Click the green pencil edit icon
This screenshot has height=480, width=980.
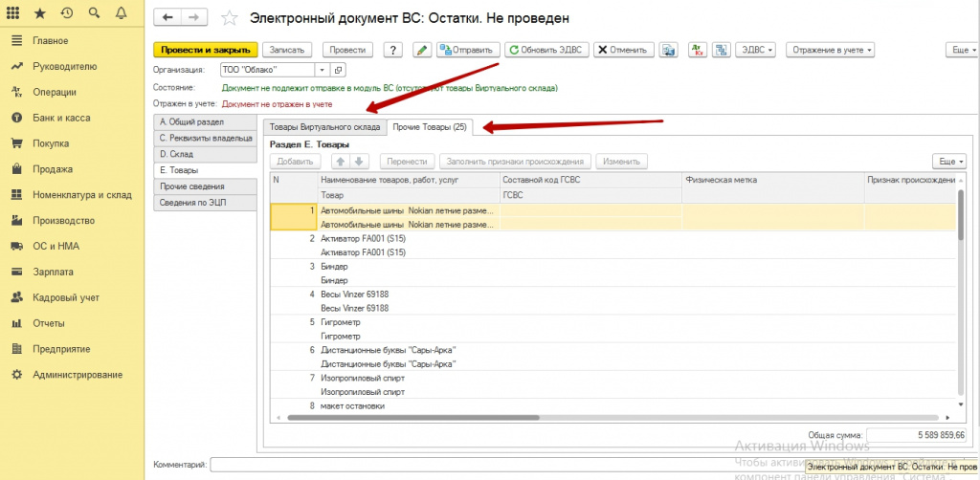point(422,51)
